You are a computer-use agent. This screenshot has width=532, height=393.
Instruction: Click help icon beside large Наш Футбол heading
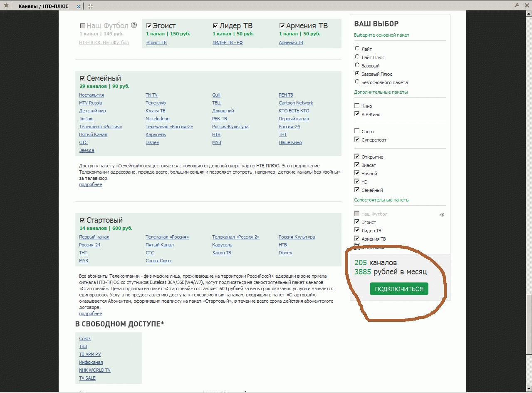click(134, 25)
